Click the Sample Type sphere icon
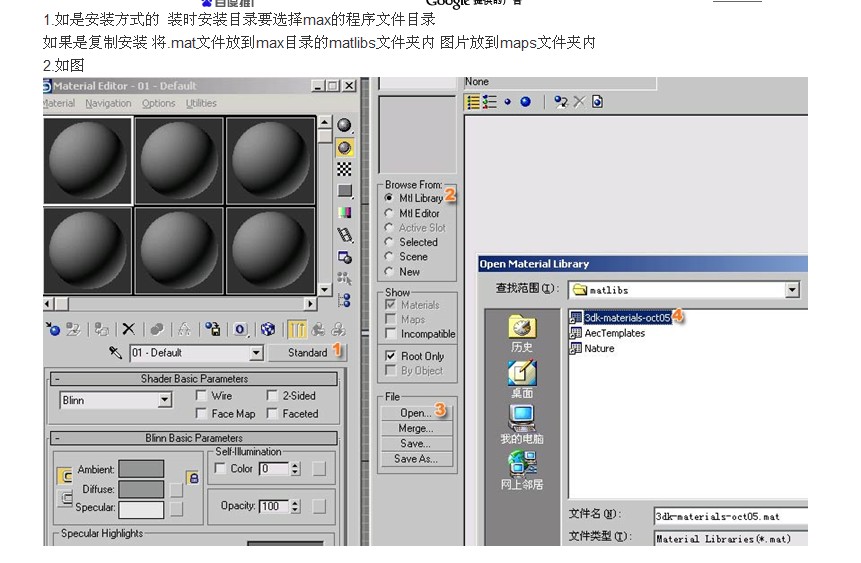This screenshot has width=861, height=563. 344,126
